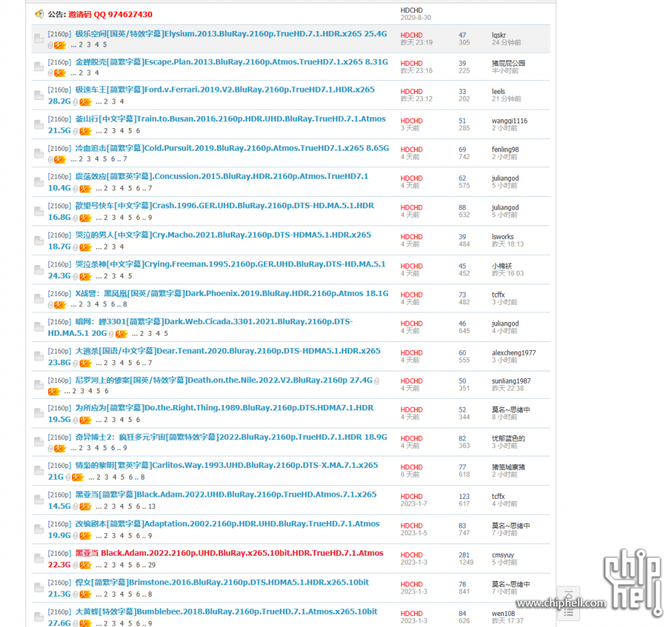
Task: Open author HDCHD on the announcement row
Action: click(x=411, y=10)
